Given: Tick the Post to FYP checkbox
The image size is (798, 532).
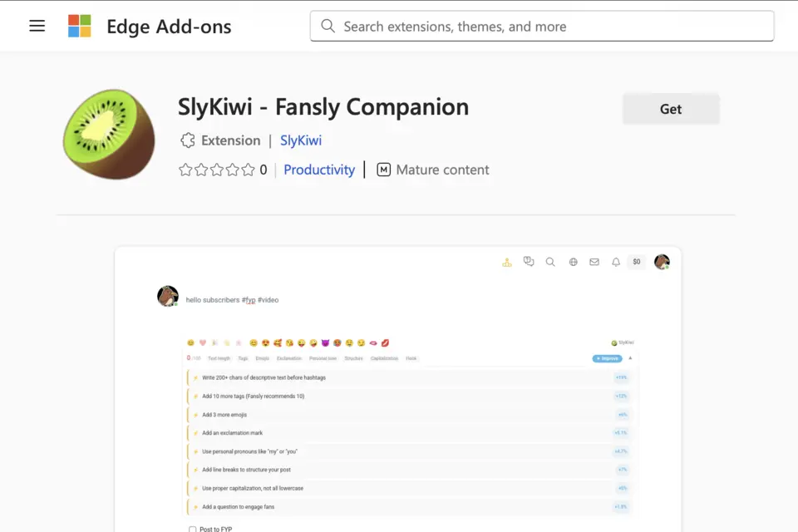Looking at the screenshot, I should pos(192,529).
